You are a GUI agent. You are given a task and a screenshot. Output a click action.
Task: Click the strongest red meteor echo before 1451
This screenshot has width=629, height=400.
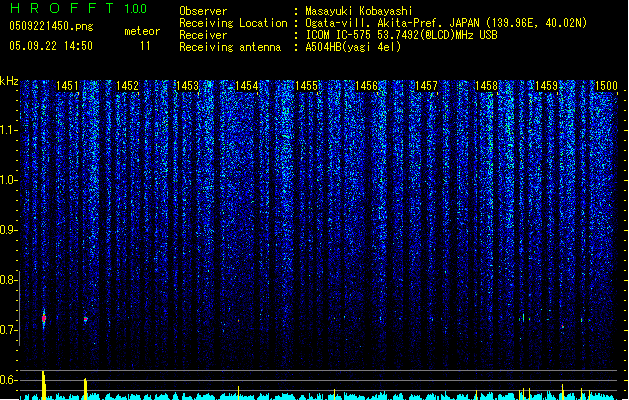[x=44, y=319]
